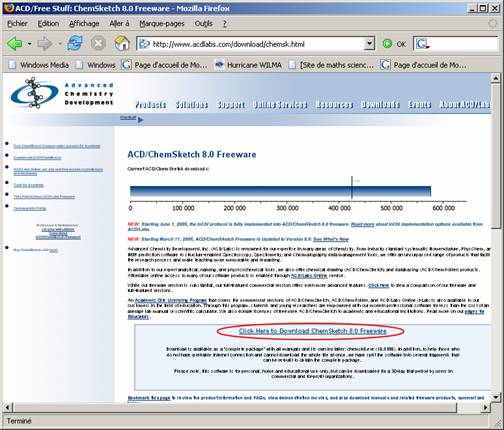Click the Stop loading icon
Image resolution: width=504 pixels, height=430 pixels.
click(98, 44)
